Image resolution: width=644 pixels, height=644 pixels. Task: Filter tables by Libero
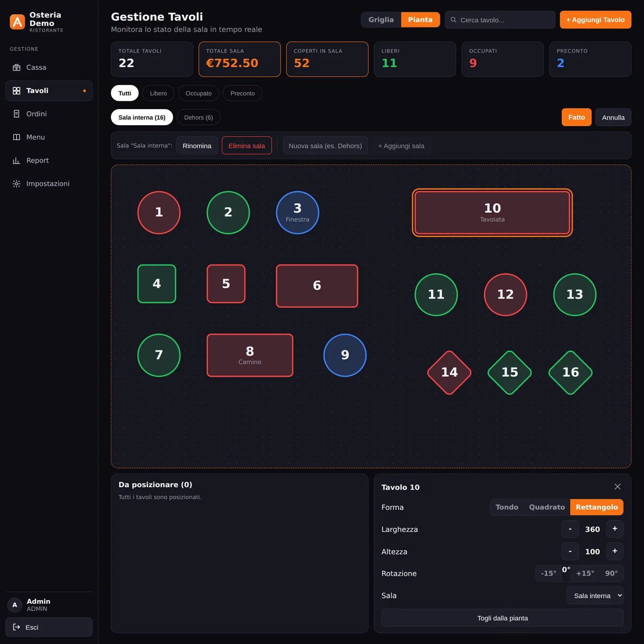(158, 93)
